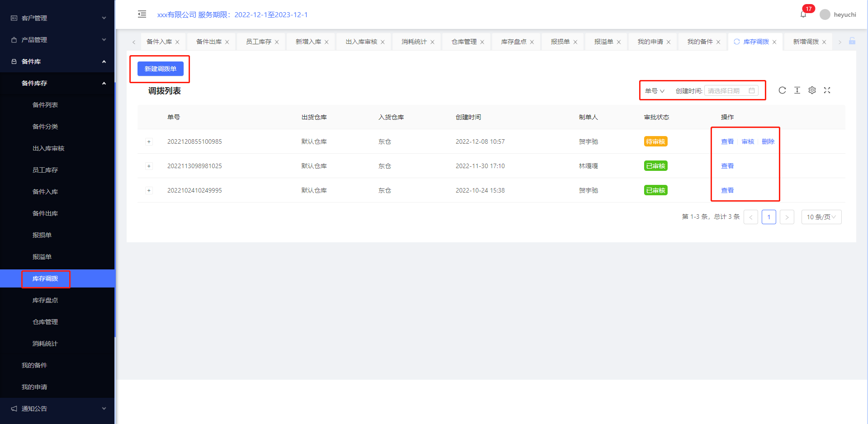
Task: Click the notification bell icon
Action: [803, 14]
